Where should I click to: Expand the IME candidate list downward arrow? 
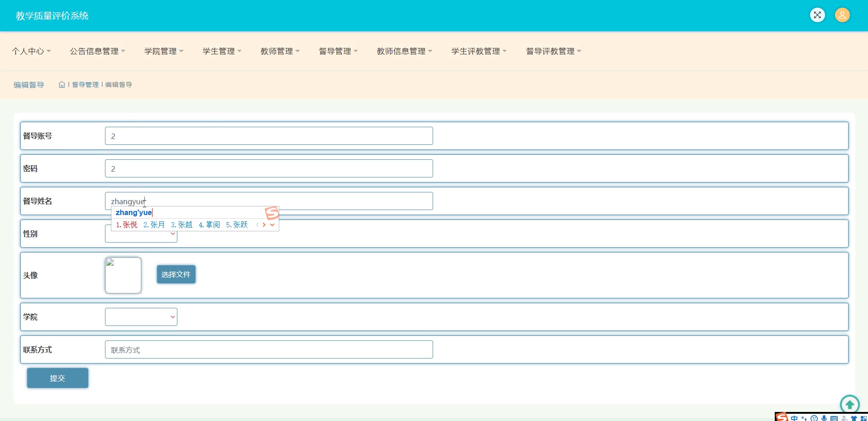pyautogui.click(x=272, y=225)
